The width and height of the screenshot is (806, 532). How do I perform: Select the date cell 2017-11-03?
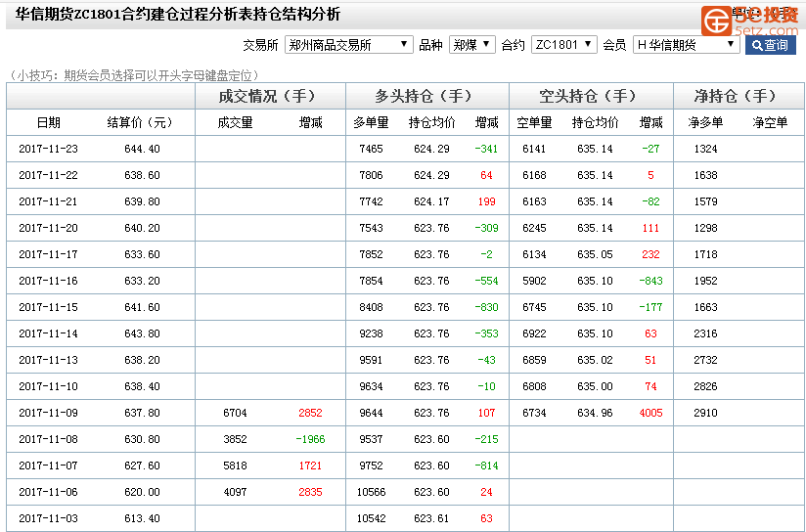pos(48,518)
